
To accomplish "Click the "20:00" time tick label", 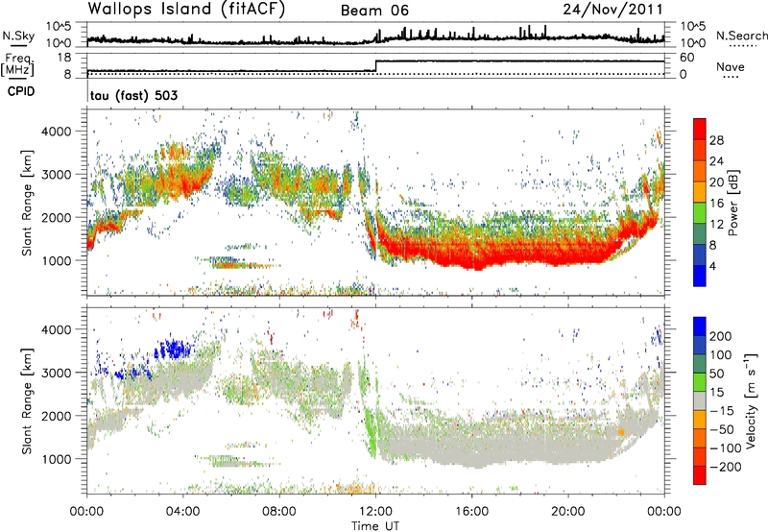I will [x=567, y=512].
